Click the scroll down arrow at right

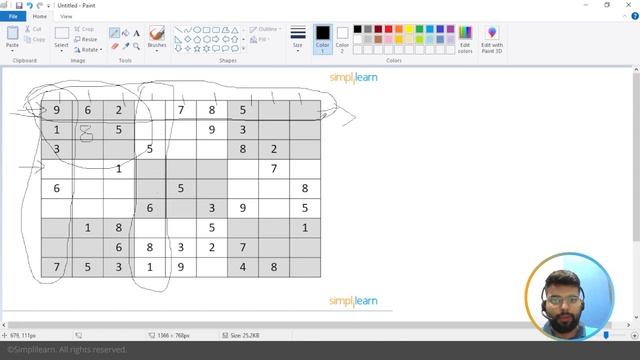[636, 317]
